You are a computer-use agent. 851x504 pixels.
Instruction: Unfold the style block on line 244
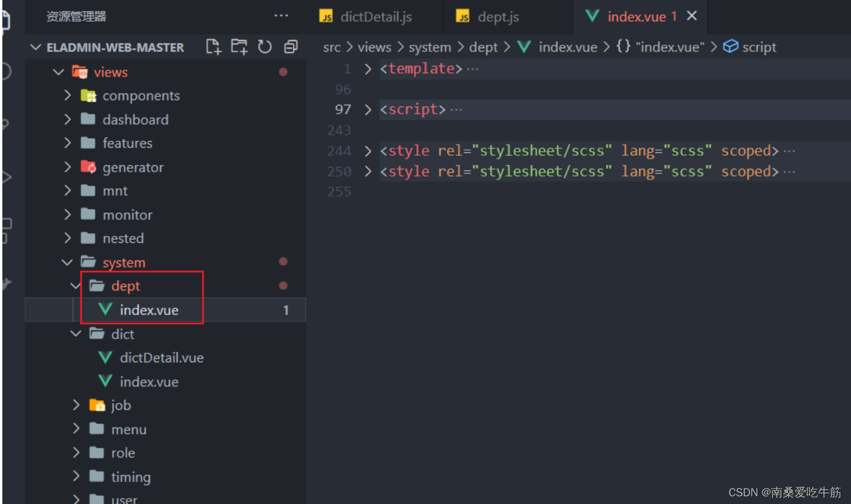pos(368,151)
